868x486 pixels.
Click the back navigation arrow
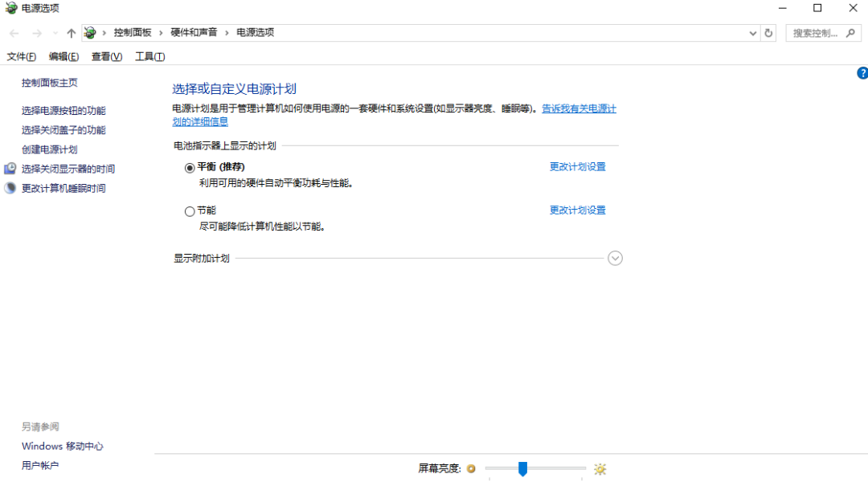pos(13,32)
